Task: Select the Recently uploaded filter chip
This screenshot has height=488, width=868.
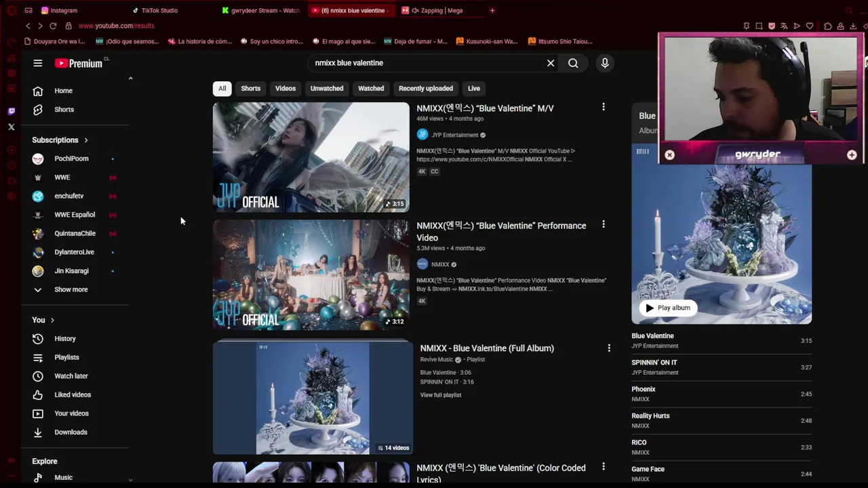Action: tap(426, 88)
